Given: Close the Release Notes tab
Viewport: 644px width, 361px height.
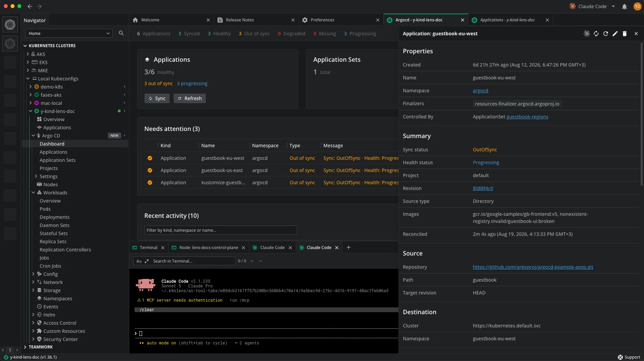Looking at the screenshot, I should click(293, 20).
